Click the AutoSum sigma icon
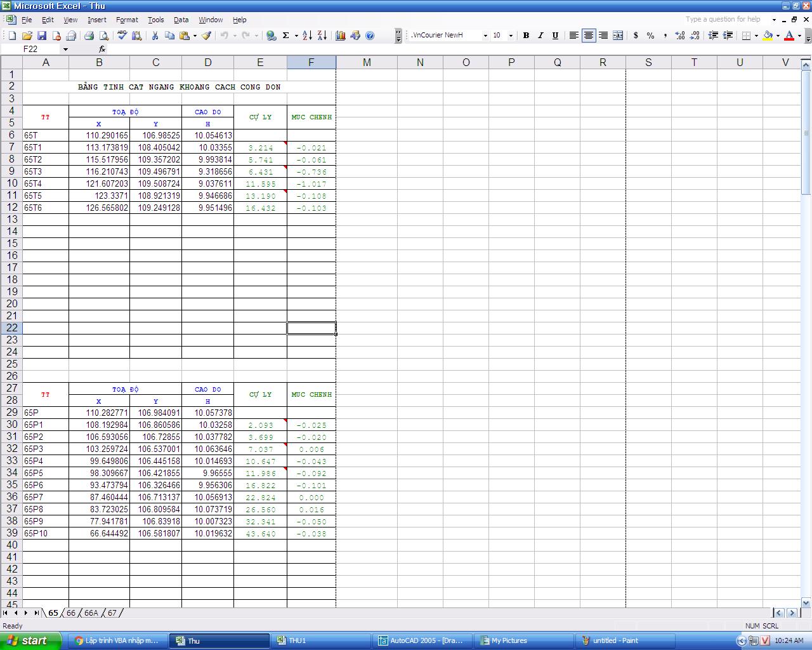 [x=285, y=36]
